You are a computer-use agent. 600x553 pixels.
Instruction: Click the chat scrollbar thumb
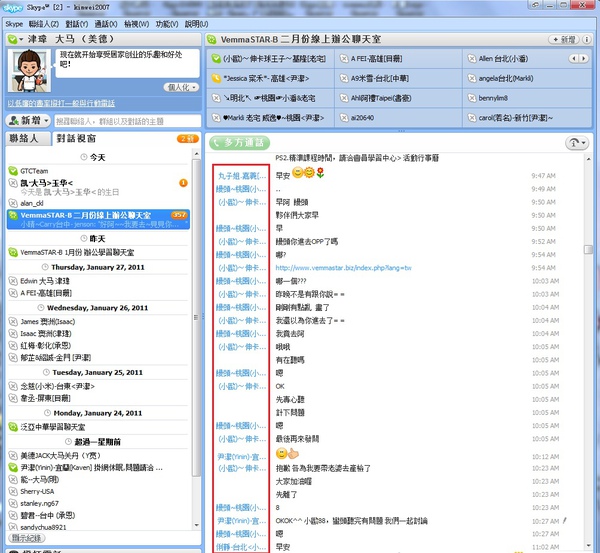(x=589, y=249)
